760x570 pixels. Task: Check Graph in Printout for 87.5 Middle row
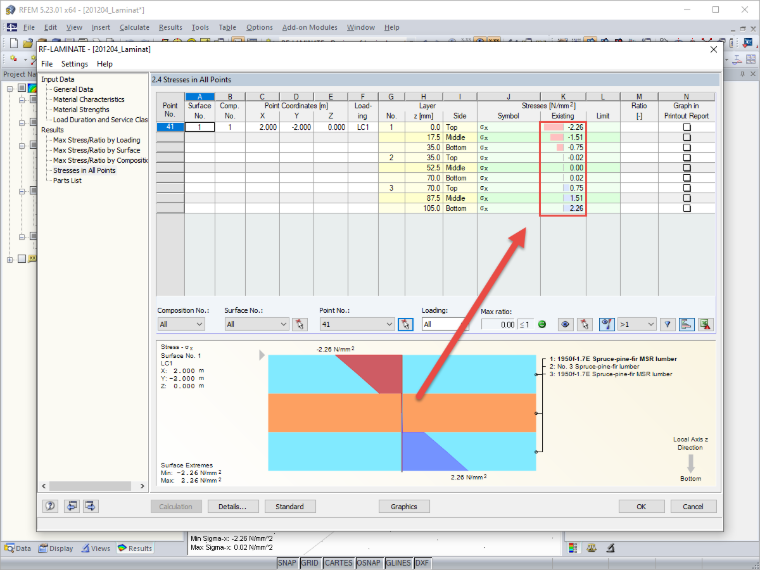pos(686,198)
